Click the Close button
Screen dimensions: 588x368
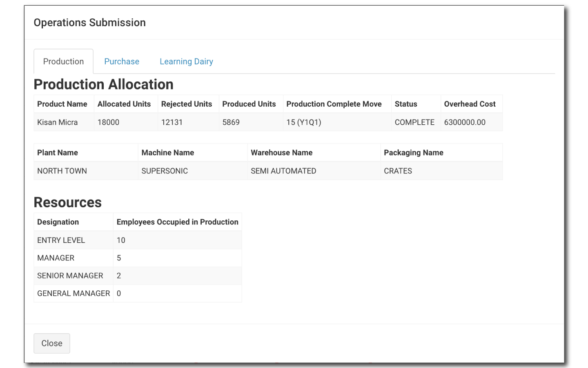[51, 343]
